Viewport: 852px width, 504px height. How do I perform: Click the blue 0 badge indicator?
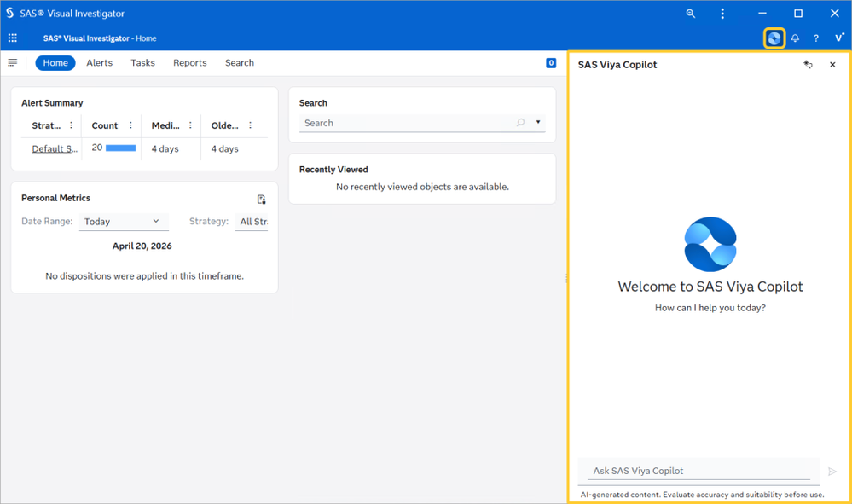coord(550,63)
